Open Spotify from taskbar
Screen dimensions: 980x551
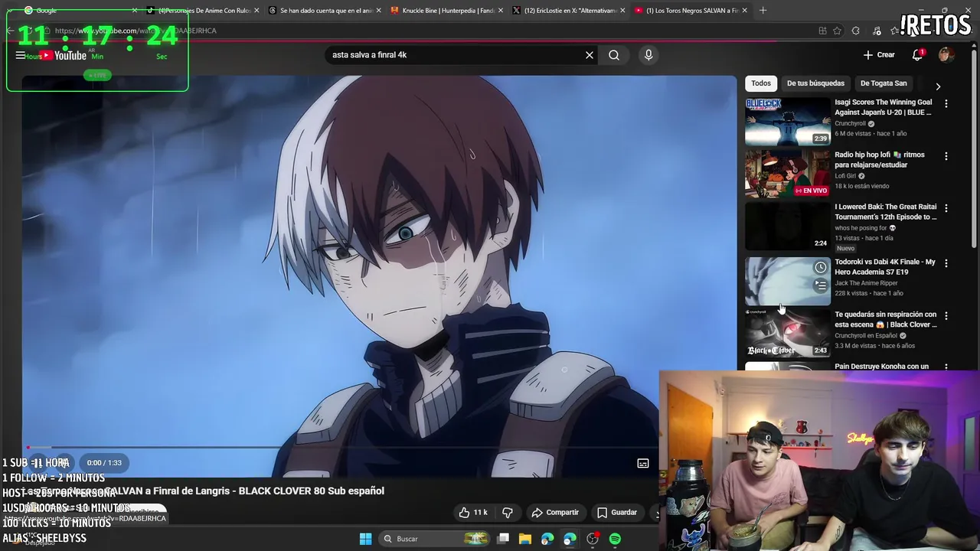click(x=615, y=539)
